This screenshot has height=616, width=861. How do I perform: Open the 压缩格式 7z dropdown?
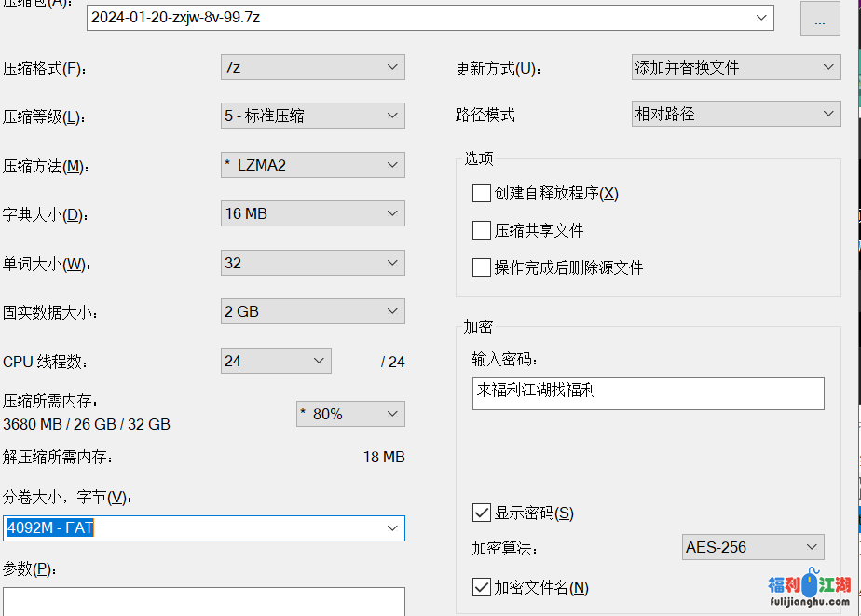pyautogui.click(x=312, y=67)
